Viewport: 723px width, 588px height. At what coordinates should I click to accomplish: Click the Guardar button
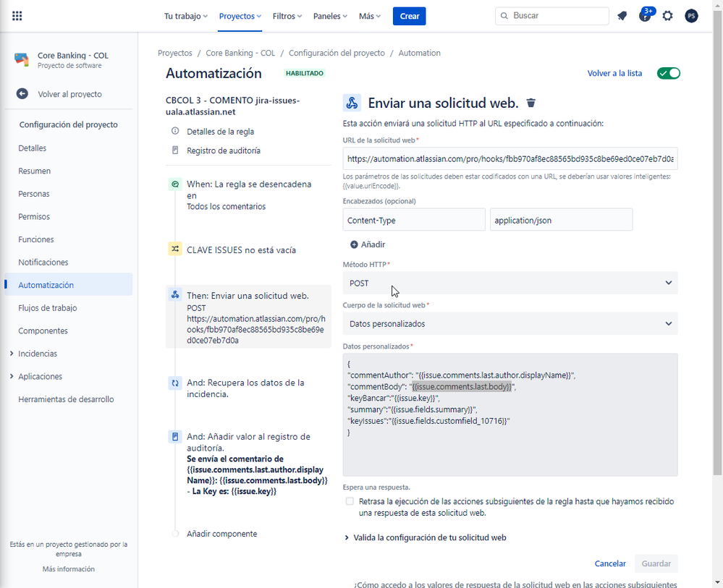click(656, 563)
